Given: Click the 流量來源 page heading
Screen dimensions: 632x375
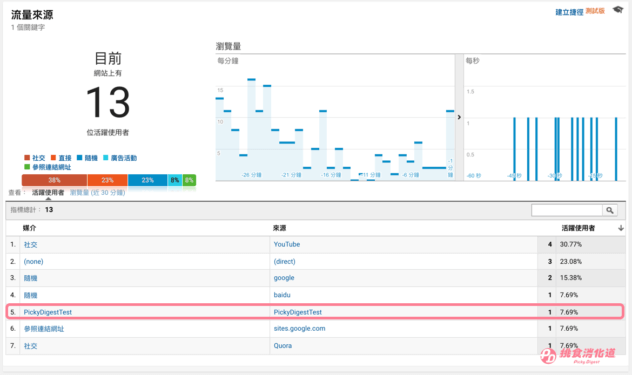Looking at the screenshot, I should (x=32, y=15).
